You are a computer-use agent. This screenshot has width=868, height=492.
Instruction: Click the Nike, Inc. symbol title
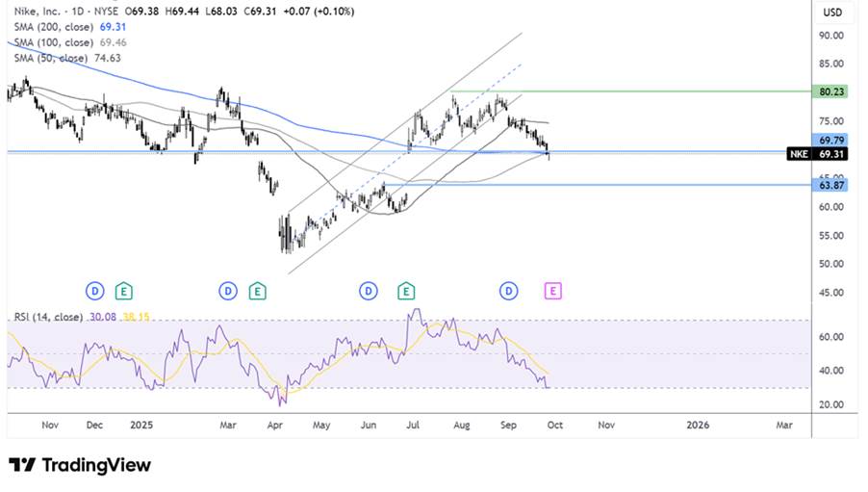(x=37, y=12)
